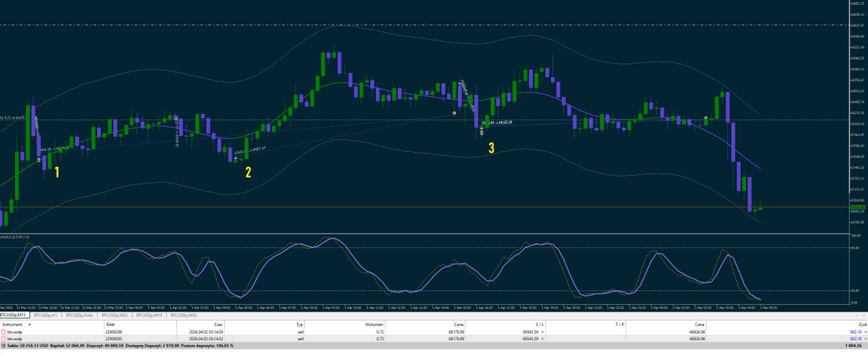Close position 22909293 with its profit X

pyautogui.click(x=864, y=338)
